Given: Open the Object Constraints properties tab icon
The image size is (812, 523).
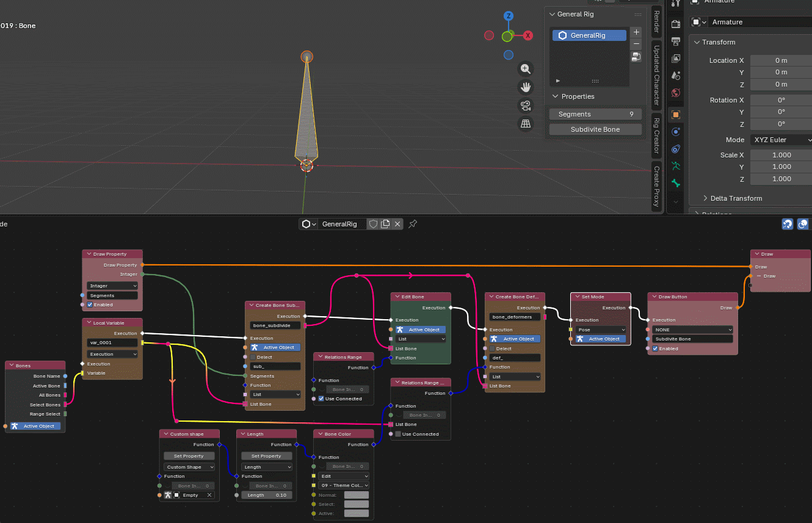Looking at the screenshot, I should coord(676,149).
